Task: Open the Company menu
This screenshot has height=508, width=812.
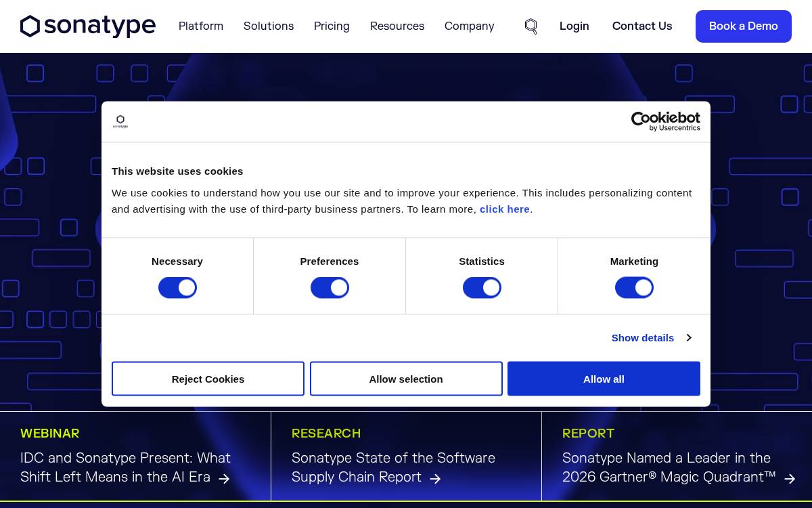Action: click(470, 26)
